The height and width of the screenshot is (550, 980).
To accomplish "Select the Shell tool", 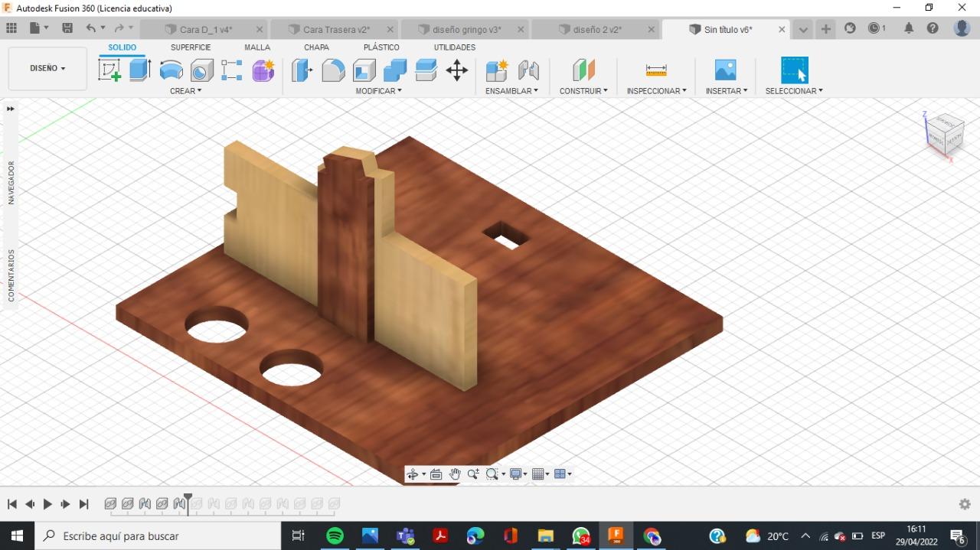I will pyautogui.click(x=364, y=70).
